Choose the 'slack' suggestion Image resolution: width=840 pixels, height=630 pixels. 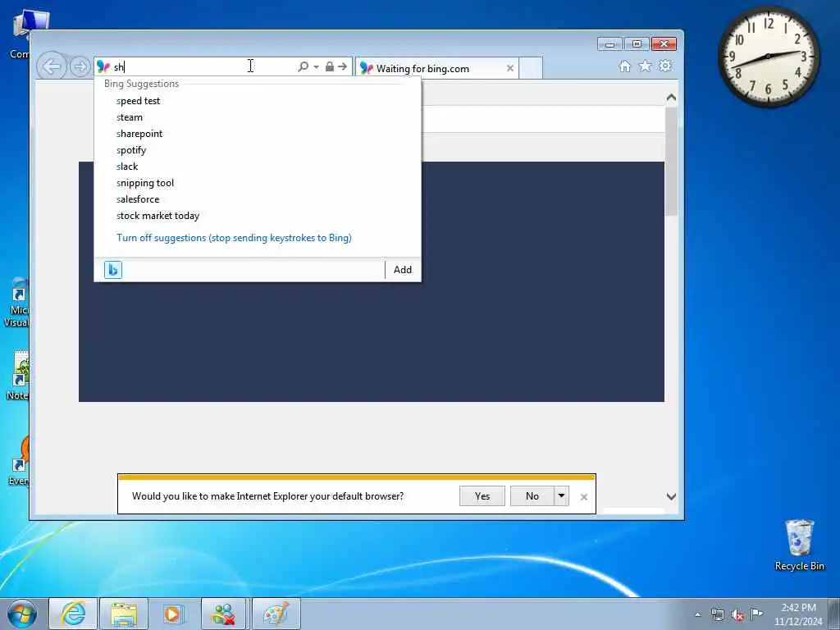click(257, 167)
